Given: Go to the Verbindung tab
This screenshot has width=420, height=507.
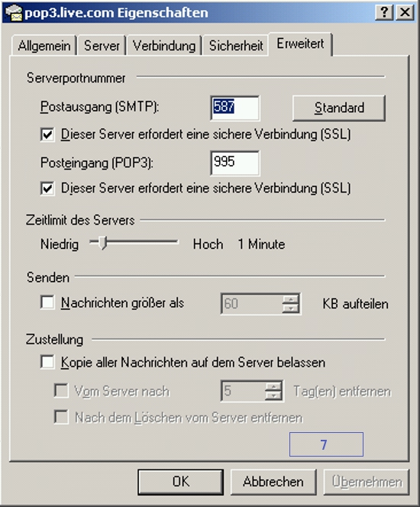Looking at the screenshot, I should 164,46.
